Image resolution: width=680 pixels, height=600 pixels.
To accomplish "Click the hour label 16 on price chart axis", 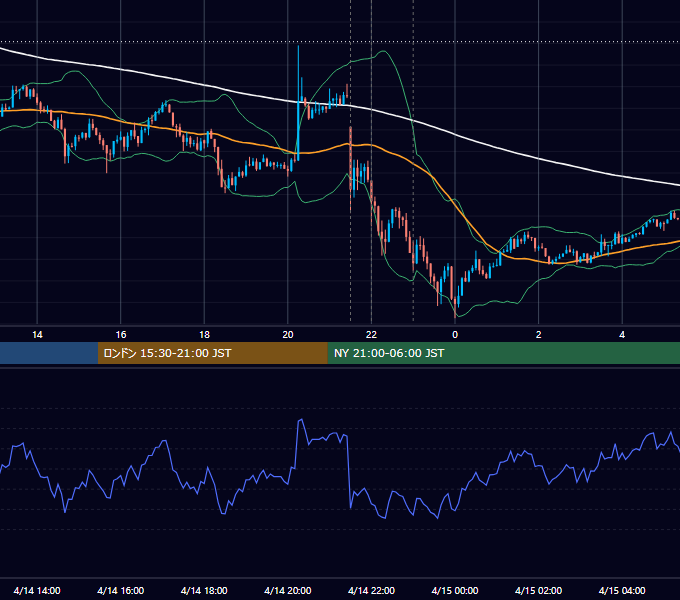I will [121, 335].
